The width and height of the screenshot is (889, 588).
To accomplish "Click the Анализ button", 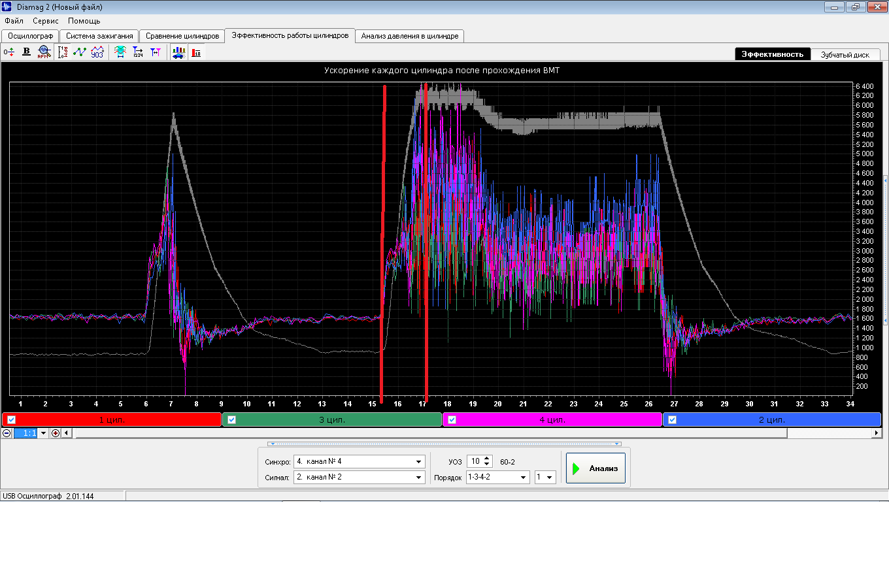I will click(595, 468).
